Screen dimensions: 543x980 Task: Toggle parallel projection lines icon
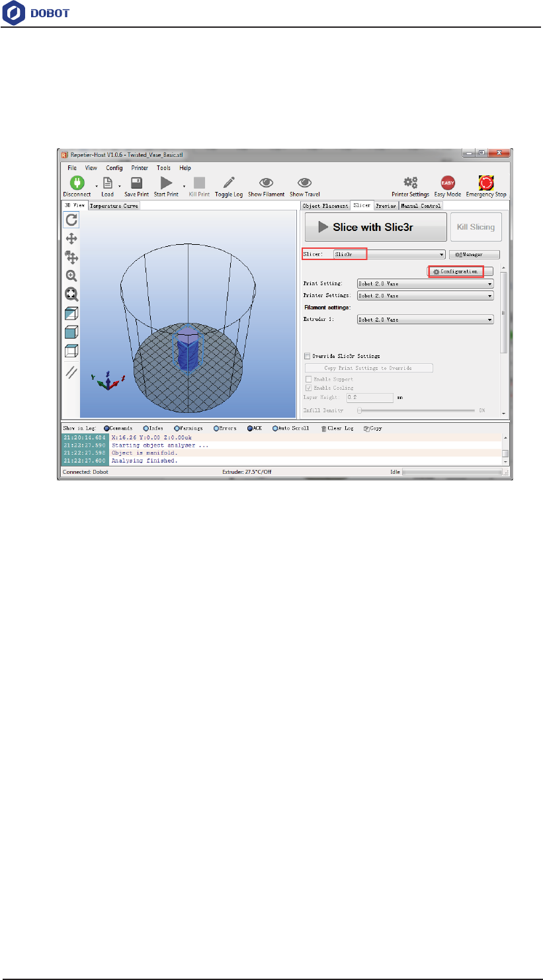(71, 372)
